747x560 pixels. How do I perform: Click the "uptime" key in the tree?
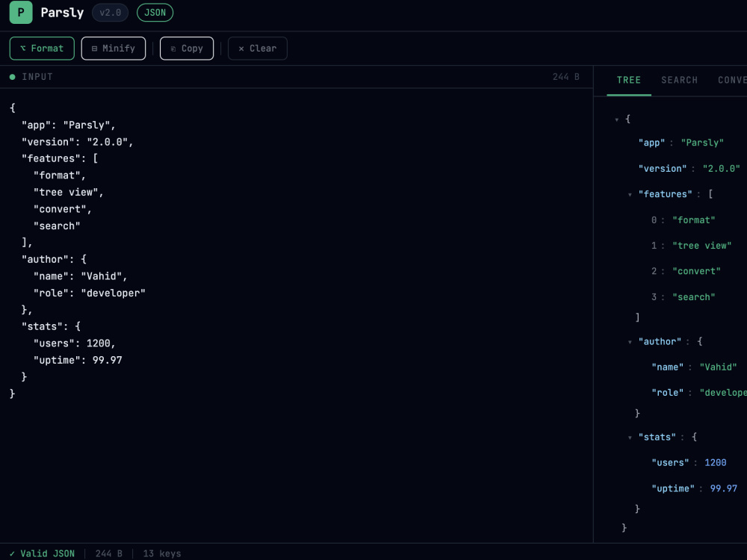(673, 488)
